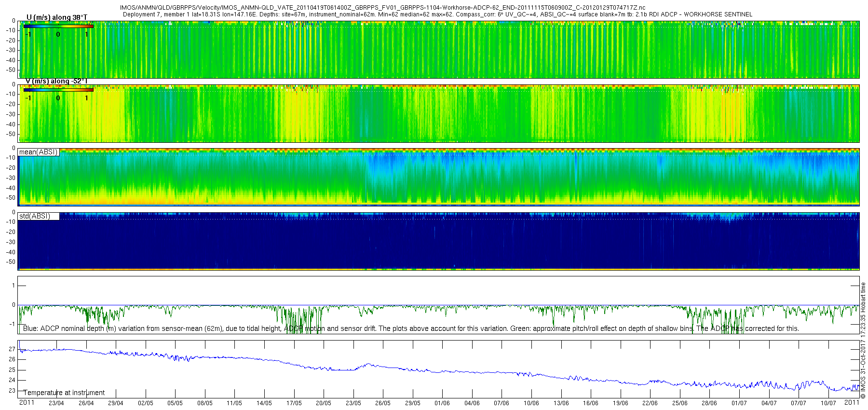Click the U velocity colorbar legend
This screenshot has width=868, height=410.
click(58, 26)
